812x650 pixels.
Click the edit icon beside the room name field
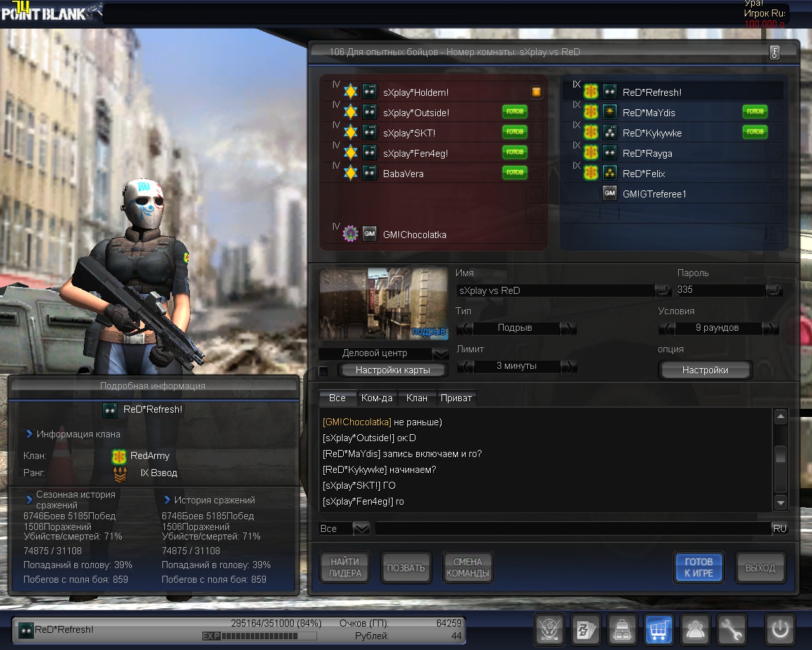pyautogui.click(x=663, y=291)
